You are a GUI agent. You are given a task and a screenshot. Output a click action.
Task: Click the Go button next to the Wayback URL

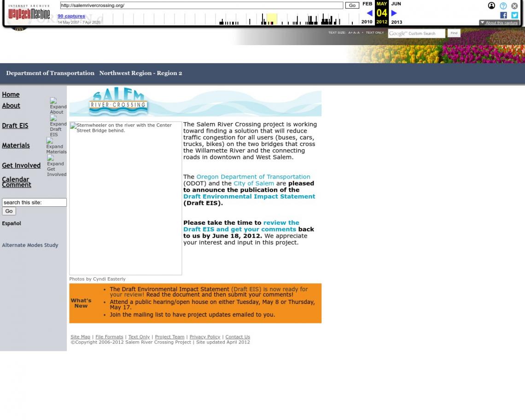352,6
